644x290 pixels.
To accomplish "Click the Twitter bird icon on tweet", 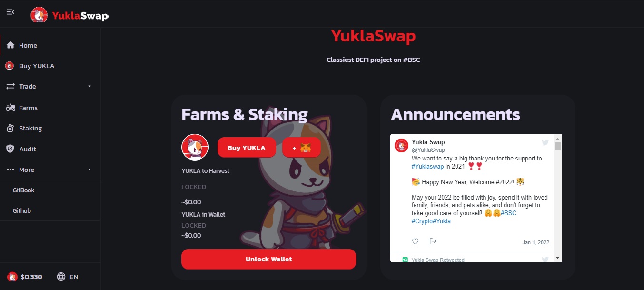I will pos(545,142).
